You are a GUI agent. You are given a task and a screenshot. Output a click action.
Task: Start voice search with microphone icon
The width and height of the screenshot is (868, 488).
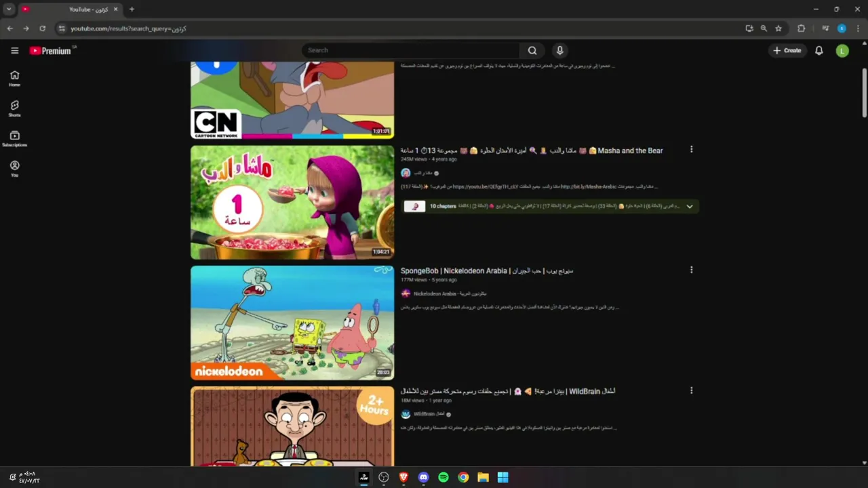[x=559, y=50]
